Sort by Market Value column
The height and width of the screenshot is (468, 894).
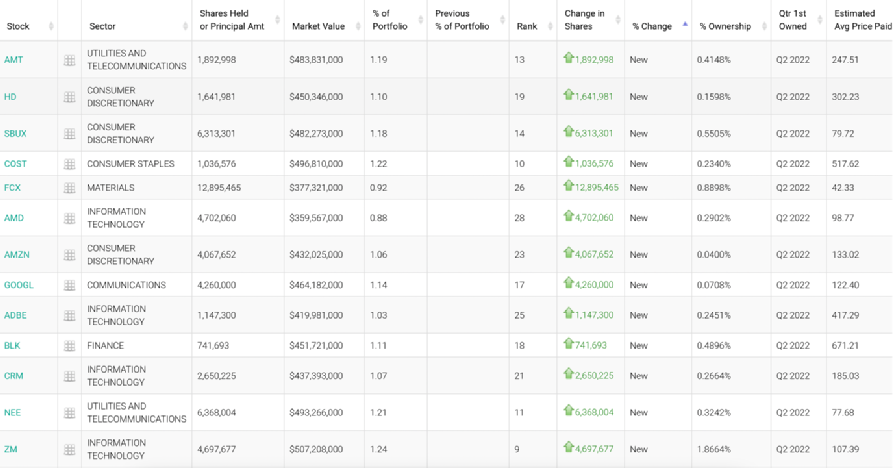pos(318,26)
